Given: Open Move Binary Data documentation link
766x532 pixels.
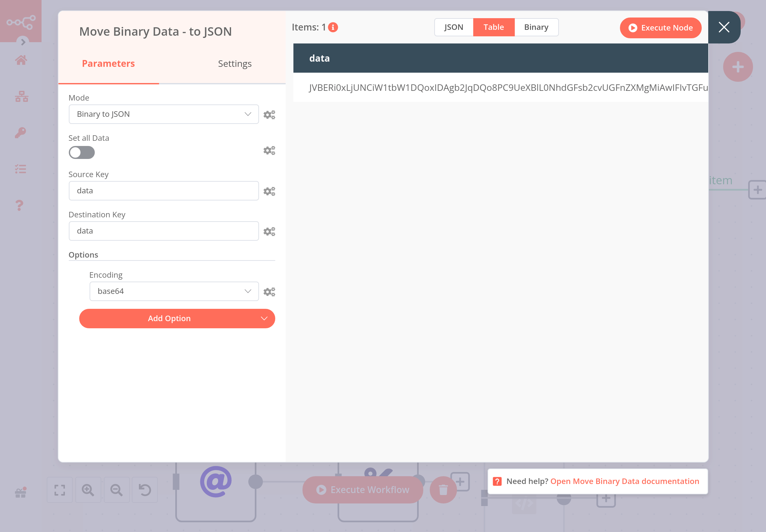Looking at the screenshot, I should tap(624, 481).
